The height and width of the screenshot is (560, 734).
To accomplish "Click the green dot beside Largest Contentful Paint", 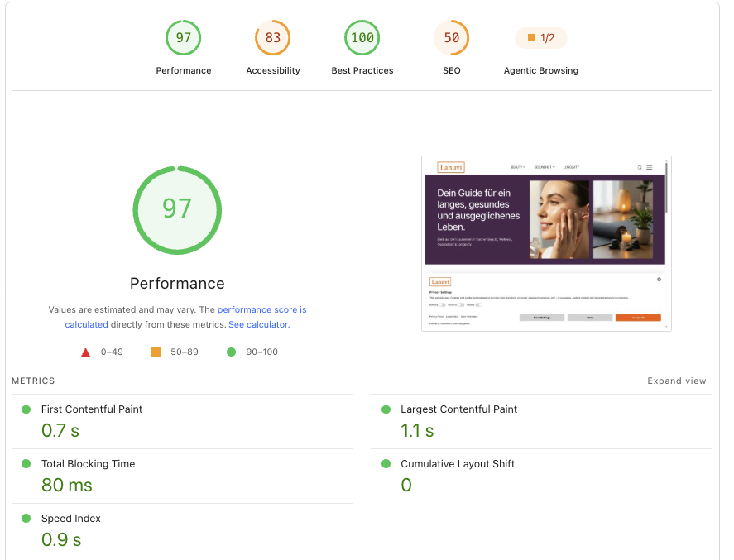I will (386, 409).
